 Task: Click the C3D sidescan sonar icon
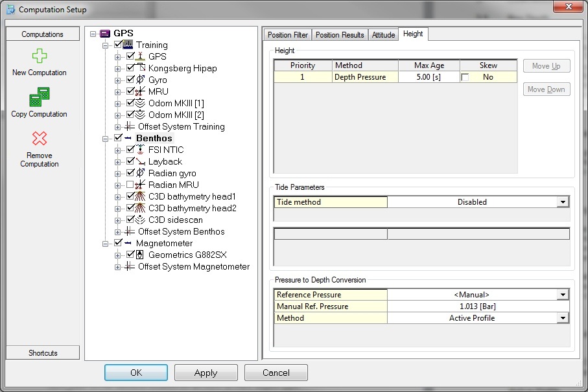pos(141,220)
